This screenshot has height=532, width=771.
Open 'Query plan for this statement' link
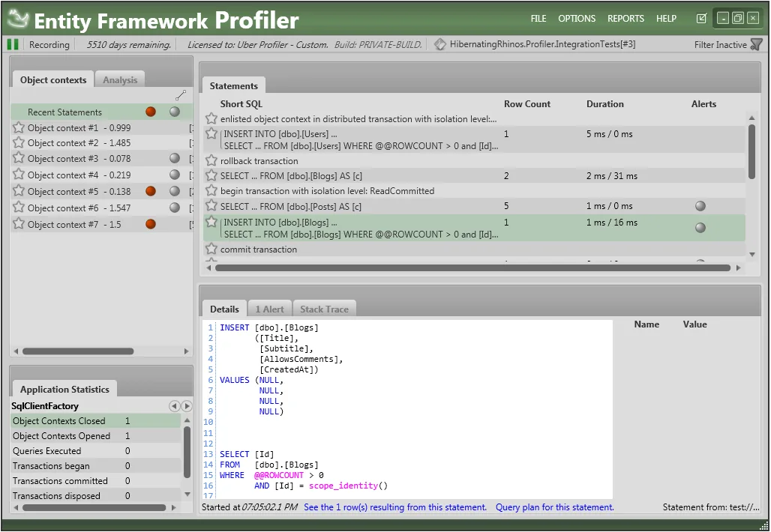tap(555, 507)
